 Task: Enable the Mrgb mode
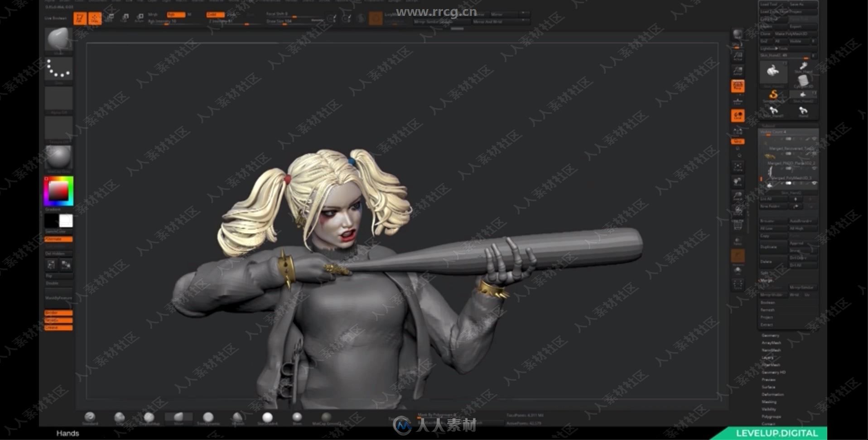tap(153, 14)
